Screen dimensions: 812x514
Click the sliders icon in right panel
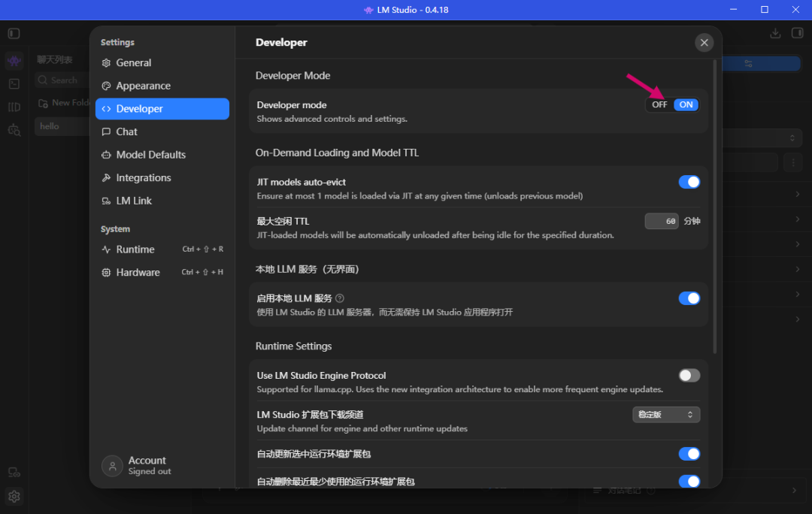[748, 63]
